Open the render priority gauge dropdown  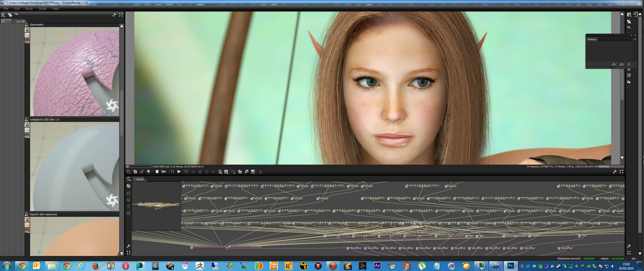(x=233, y=172)
